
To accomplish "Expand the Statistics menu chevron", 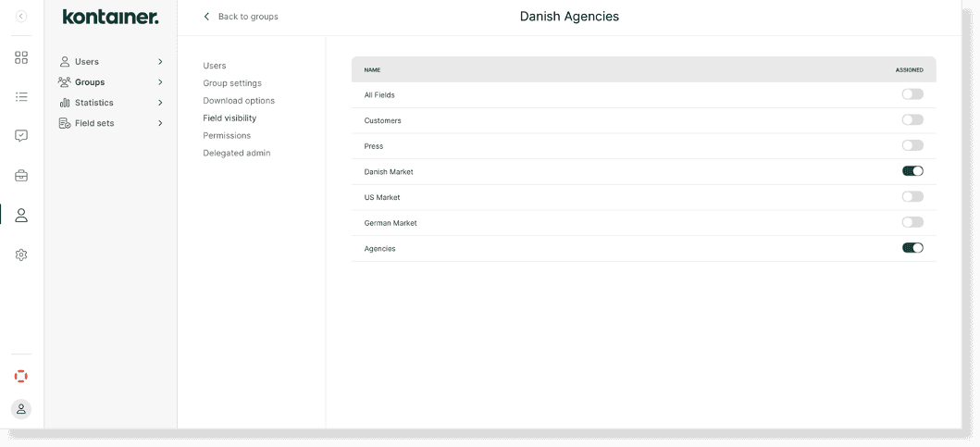I will 160,103.
